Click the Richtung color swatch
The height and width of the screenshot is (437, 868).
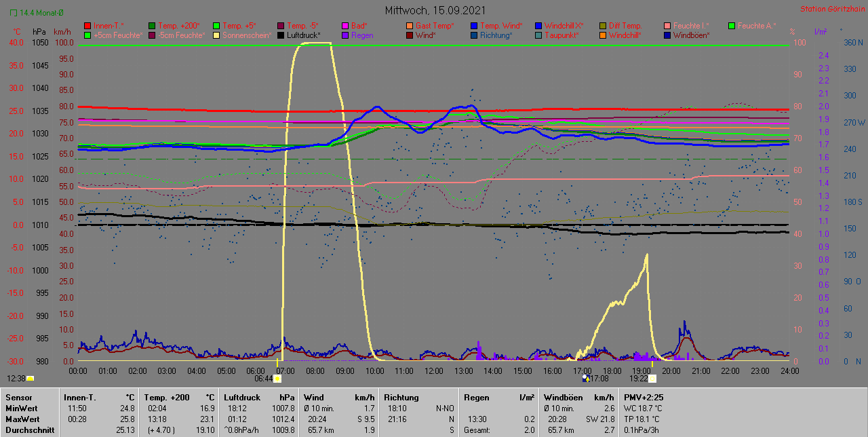click(x=474, y=35)
